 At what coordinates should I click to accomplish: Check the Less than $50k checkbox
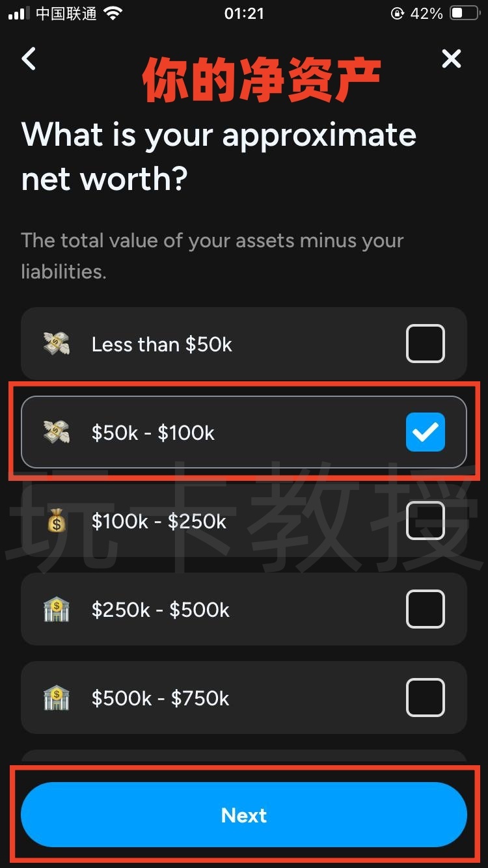coord(425,344)
